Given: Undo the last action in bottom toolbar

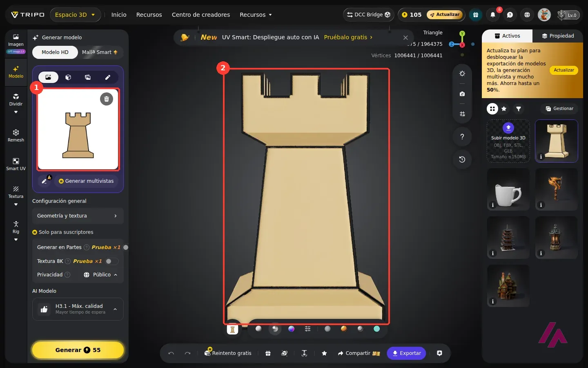Looking at the screenshot, I should 171,353.
